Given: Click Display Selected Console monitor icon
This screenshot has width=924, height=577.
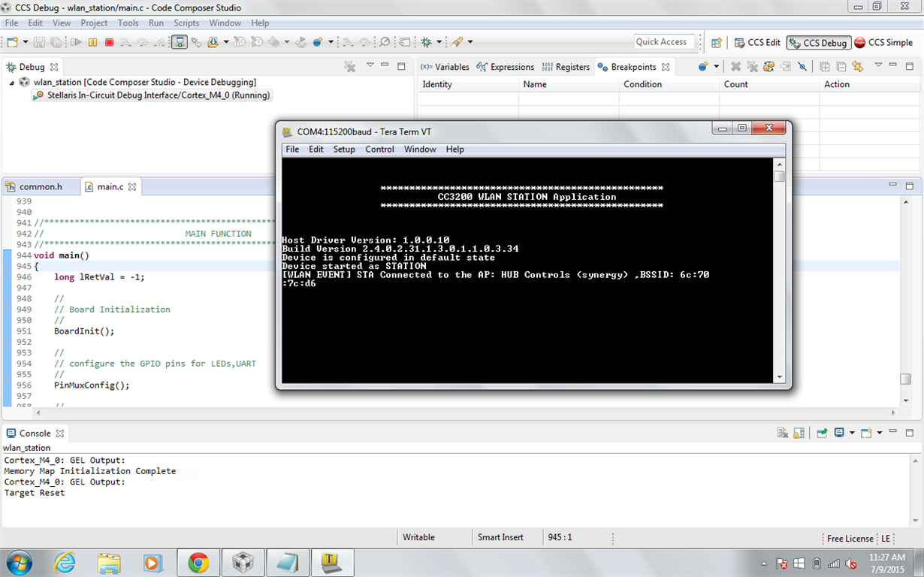Looking at the screenshot, I should point(839,433).
